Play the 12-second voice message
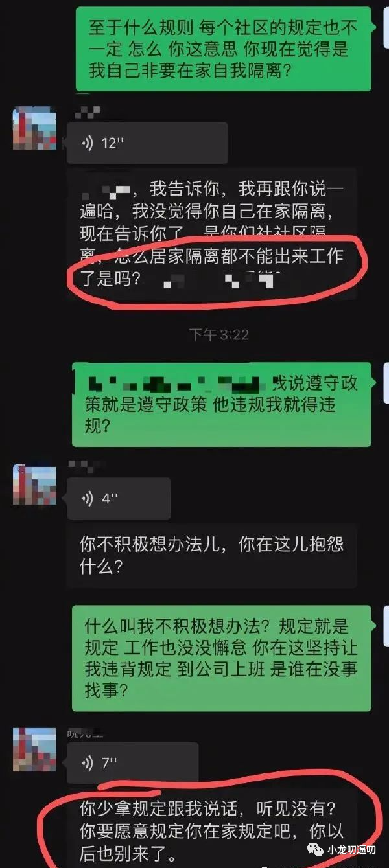The image size is (389, 868). [x=147, y=143]
